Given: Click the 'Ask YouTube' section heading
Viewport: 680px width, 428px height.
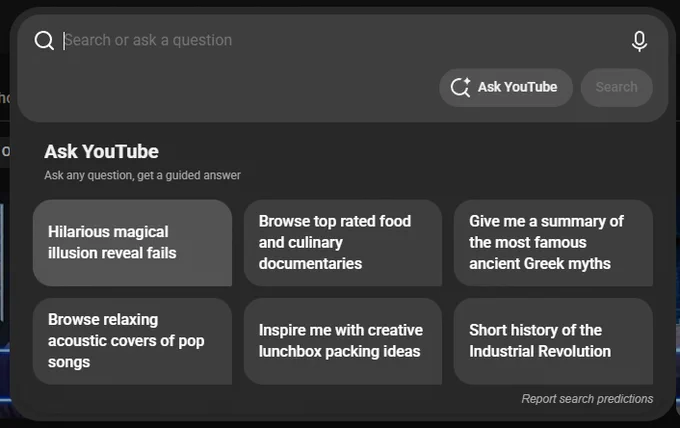Looking at the screenshot, I should tap(101, 151).
